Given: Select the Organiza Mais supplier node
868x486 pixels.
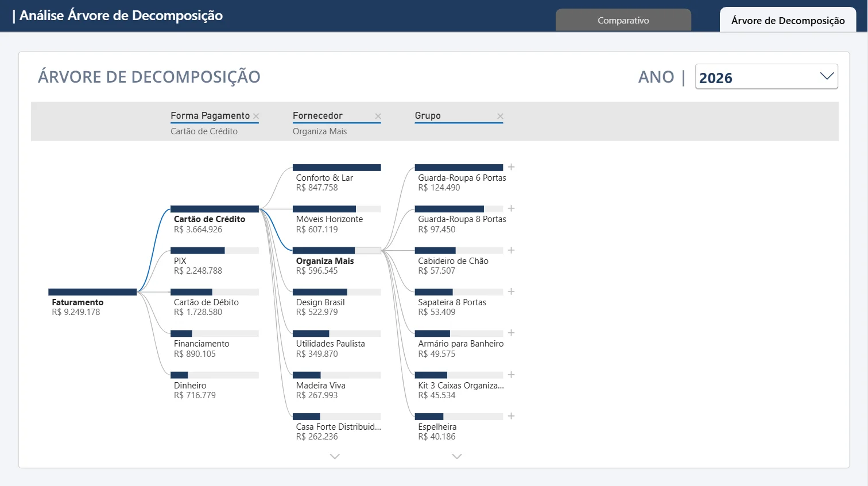Looking at the screenshot, I should coord(337,261).
